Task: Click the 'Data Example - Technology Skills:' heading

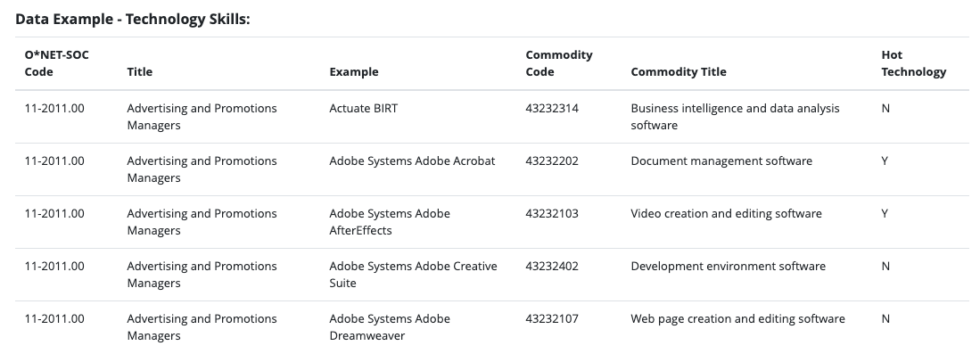Action: (x=133, y=19)
